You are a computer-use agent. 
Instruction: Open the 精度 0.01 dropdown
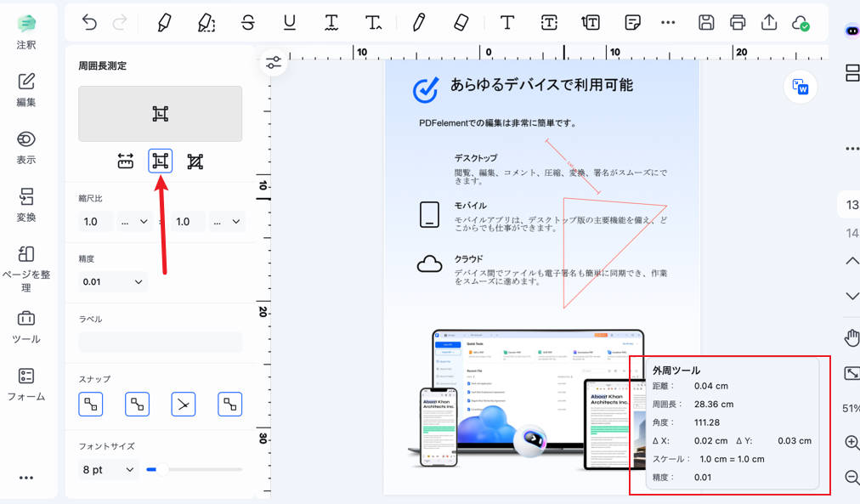[112, 282]
